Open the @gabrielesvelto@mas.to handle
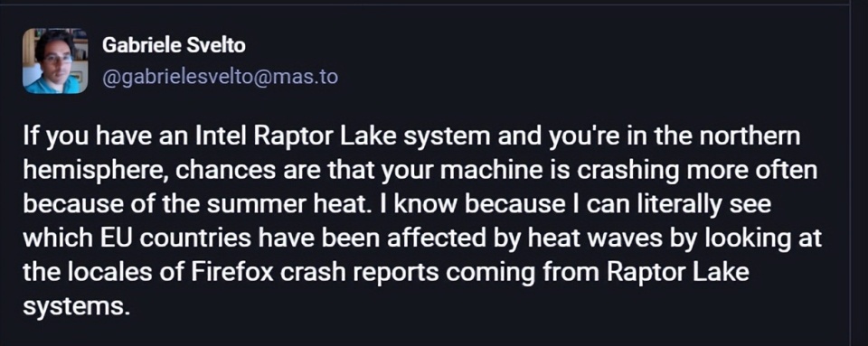 pos(220,76)
